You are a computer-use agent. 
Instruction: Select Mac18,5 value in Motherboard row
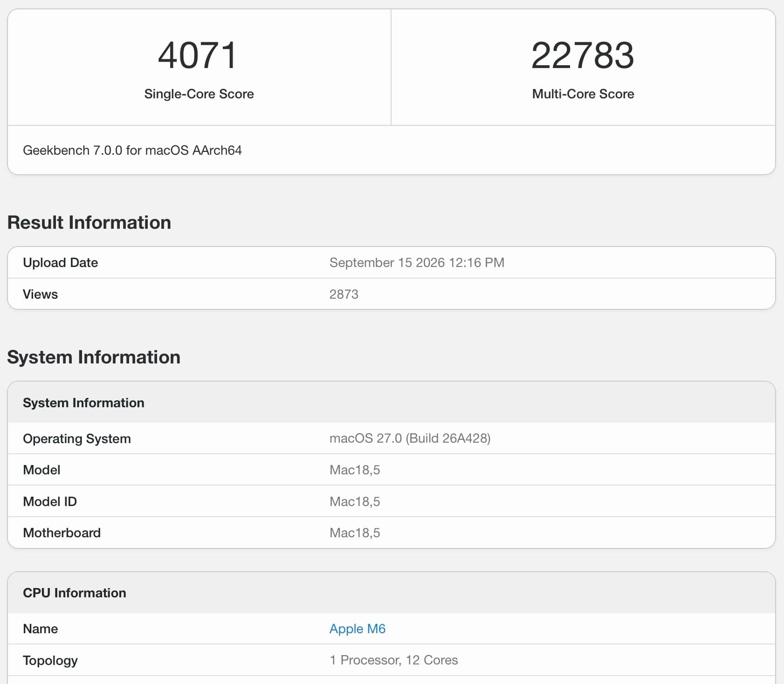tap(355, 533)
